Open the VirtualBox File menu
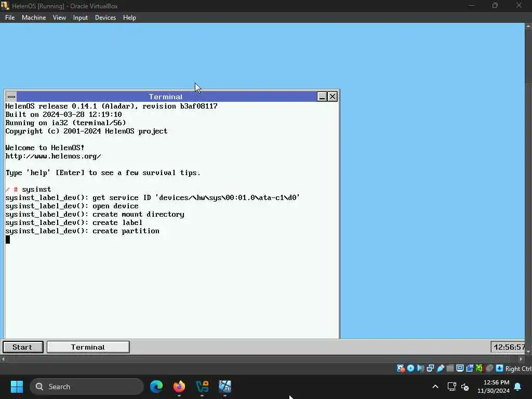The image size is (532, 399). coord(10,18)
